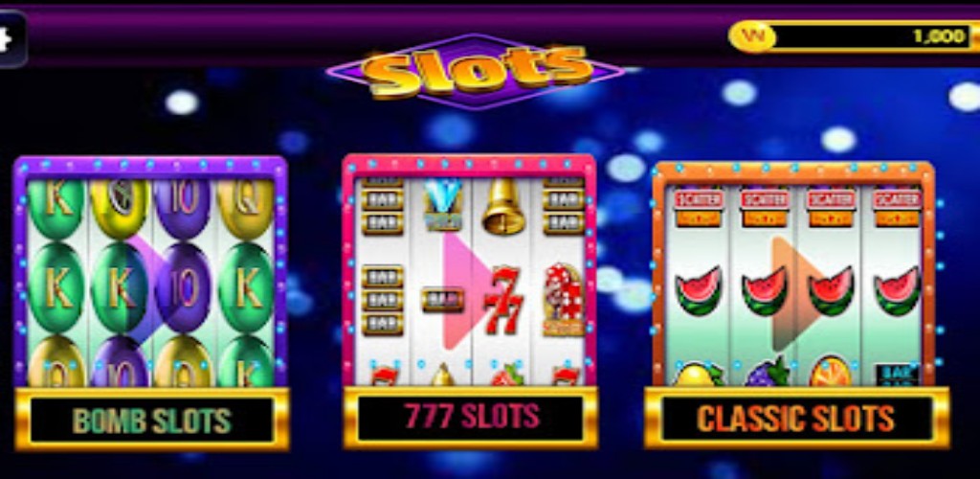
Task: Click the first SCATTER symbol in Classic Slots
Action: point(699,208)
